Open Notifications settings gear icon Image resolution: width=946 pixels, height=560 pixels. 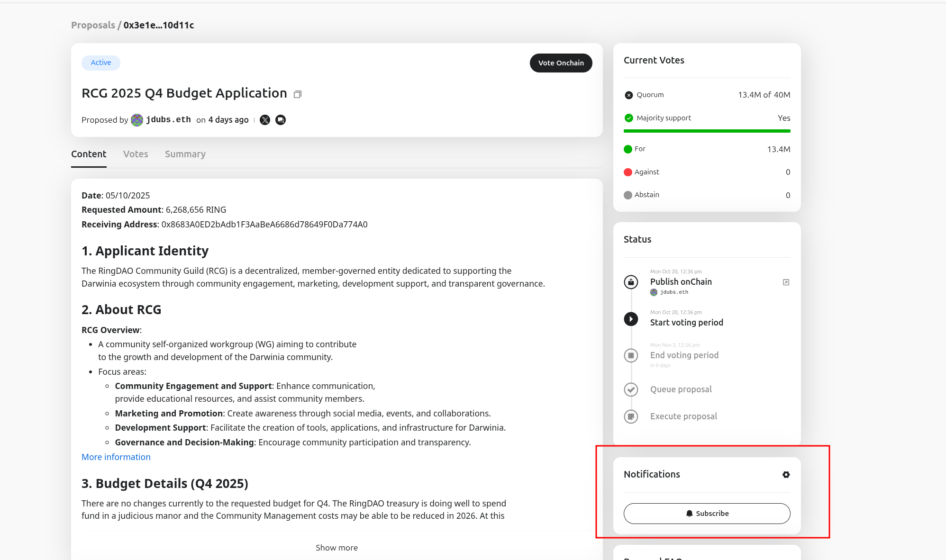[x=786, y=475]
